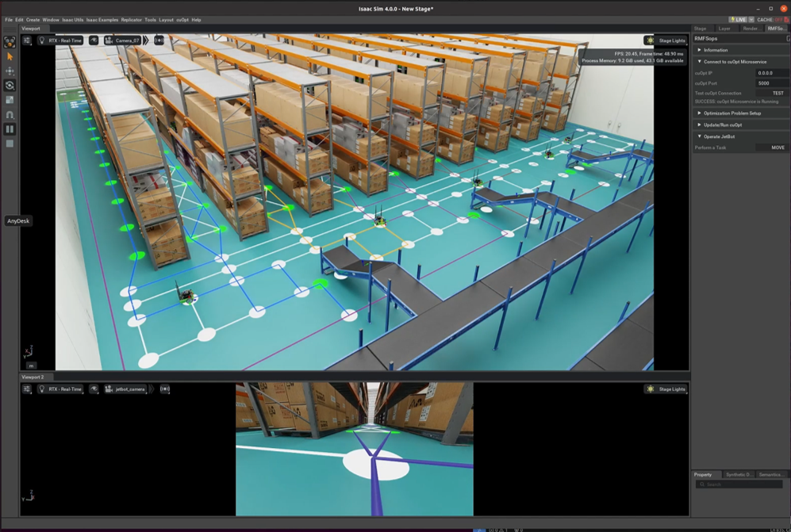This screenshot has width=791, height=532.
Task: Open the Isaac Examples menu
Action: point(102,20)
